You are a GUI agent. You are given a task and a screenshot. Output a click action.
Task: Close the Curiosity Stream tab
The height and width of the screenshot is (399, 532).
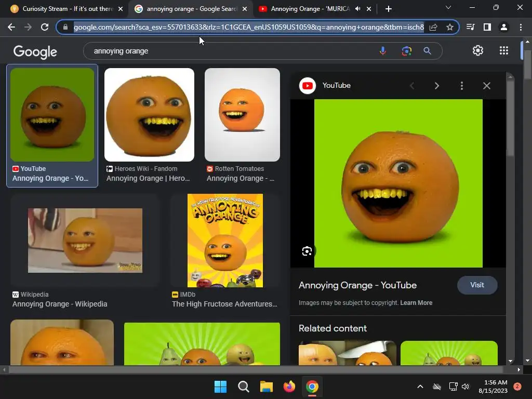[121, 9]
